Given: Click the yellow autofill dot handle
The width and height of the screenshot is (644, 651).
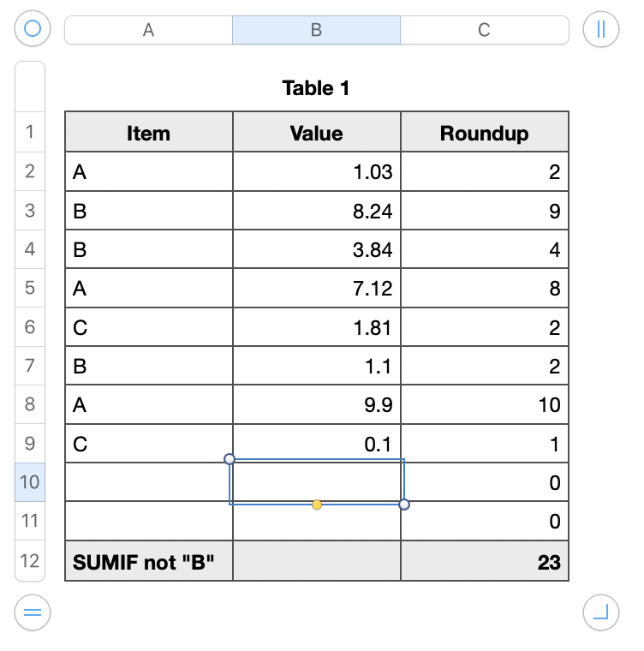Looking at the screenshot, I should click(x=317, y=505).
